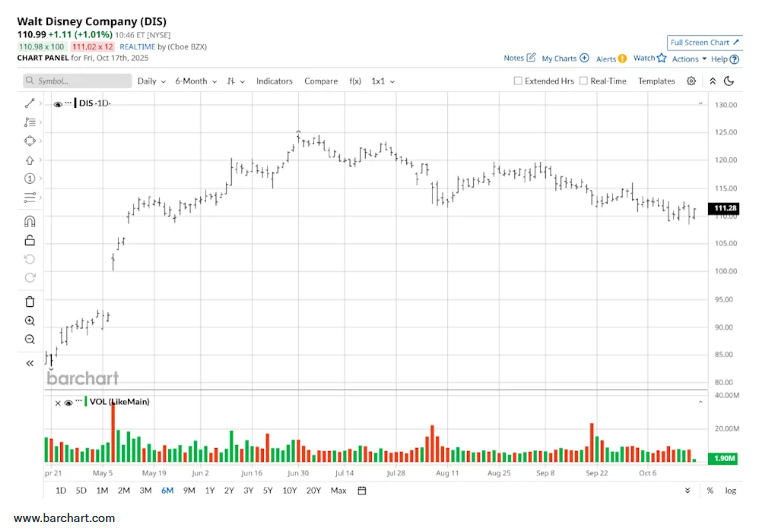This screenshot has width=757, height=532.
Task: Zoom in on the chart
Action: [30, 321]
